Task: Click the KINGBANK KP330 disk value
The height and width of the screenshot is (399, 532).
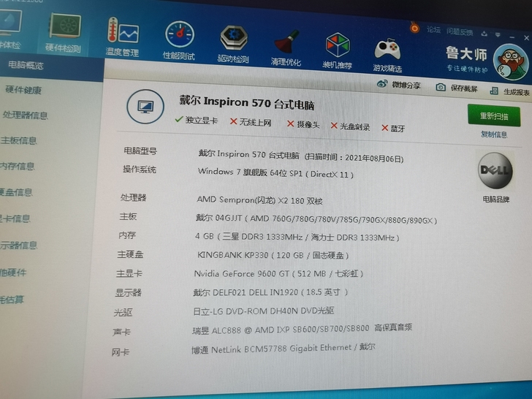Action: [x=272, y=255]
